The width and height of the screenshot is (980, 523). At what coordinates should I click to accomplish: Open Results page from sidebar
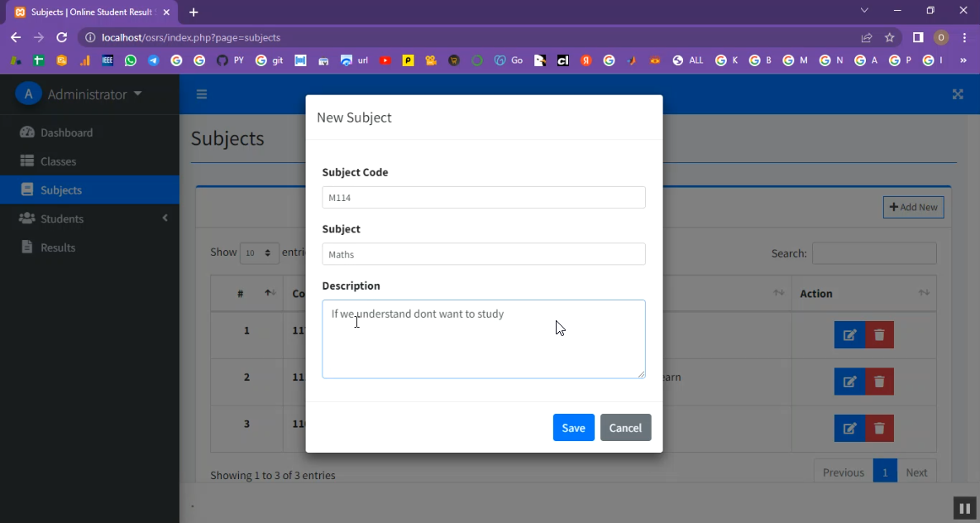[58, 247]
